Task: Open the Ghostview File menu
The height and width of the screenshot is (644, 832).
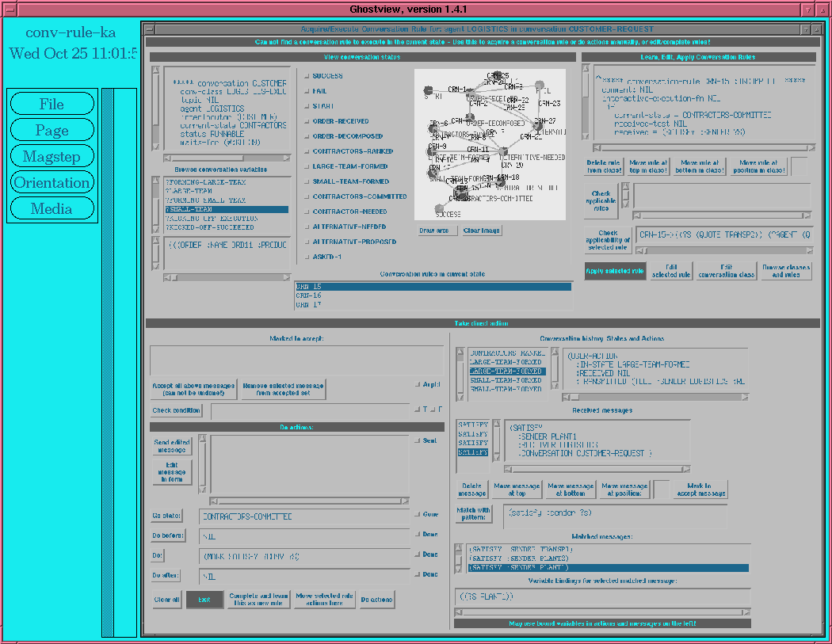Action: pyautogui.click(x=52, y=104)
